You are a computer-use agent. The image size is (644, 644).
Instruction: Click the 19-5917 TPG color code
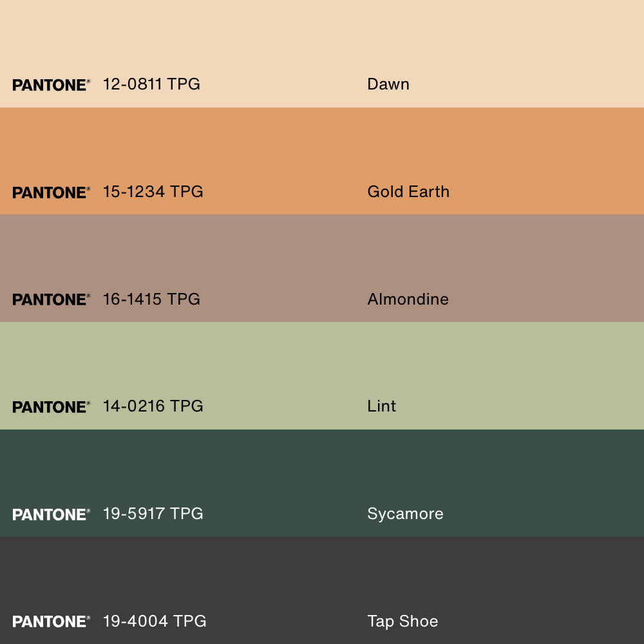[x=153, y=514]
